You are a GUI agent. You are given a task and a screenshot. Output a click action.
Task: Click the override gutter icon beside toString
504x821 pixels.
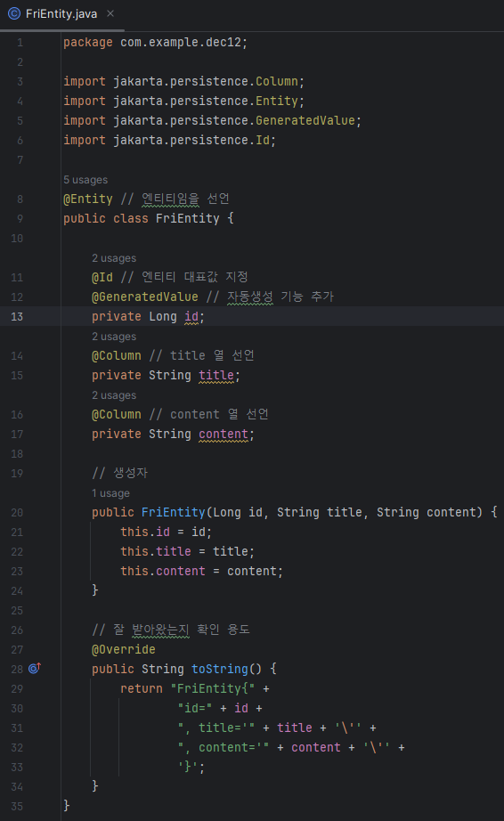tap(35, 668)
